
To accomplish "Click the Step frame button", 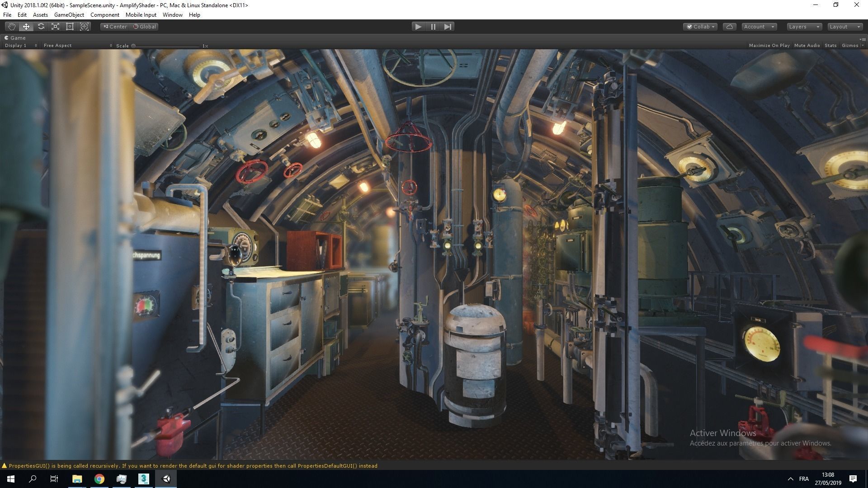I will pos(448,27).
